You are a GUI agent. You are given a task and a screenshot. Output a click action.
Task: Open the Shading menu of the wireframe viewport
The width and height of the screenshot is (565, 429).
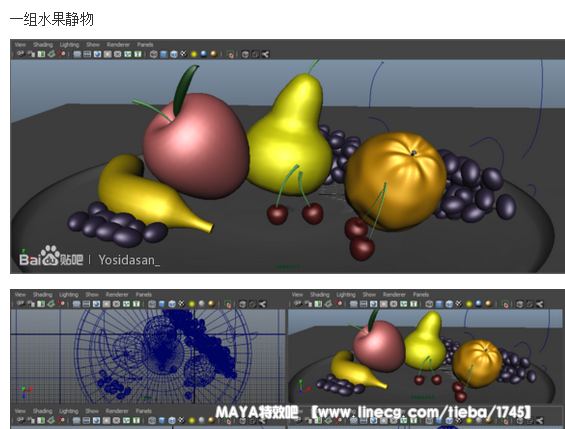(x=43, y=295)
